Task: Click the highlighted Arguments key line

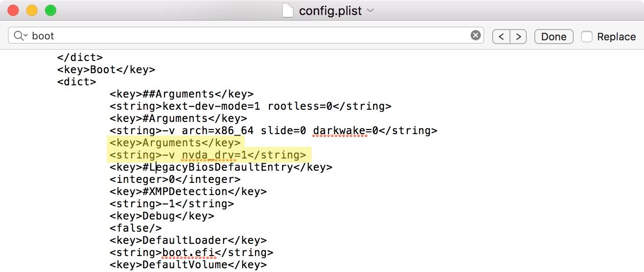Action: point(175,143)
